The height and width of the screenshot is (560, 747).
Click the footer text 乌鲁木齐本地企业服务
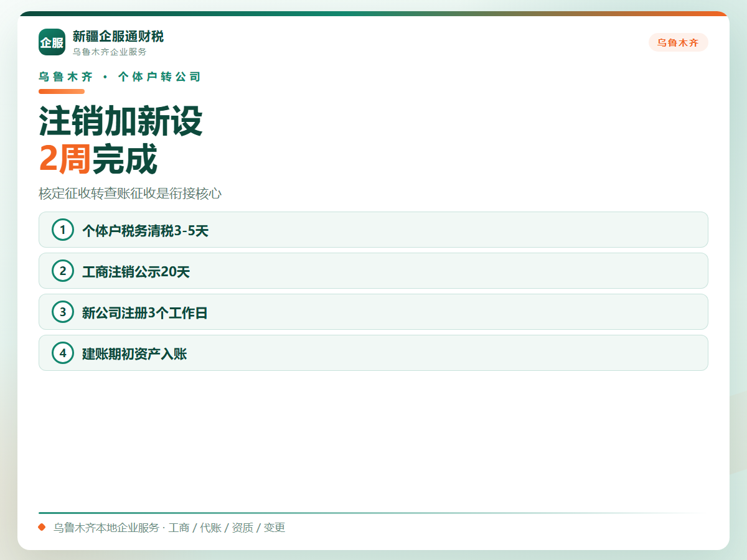pos(106,528)
